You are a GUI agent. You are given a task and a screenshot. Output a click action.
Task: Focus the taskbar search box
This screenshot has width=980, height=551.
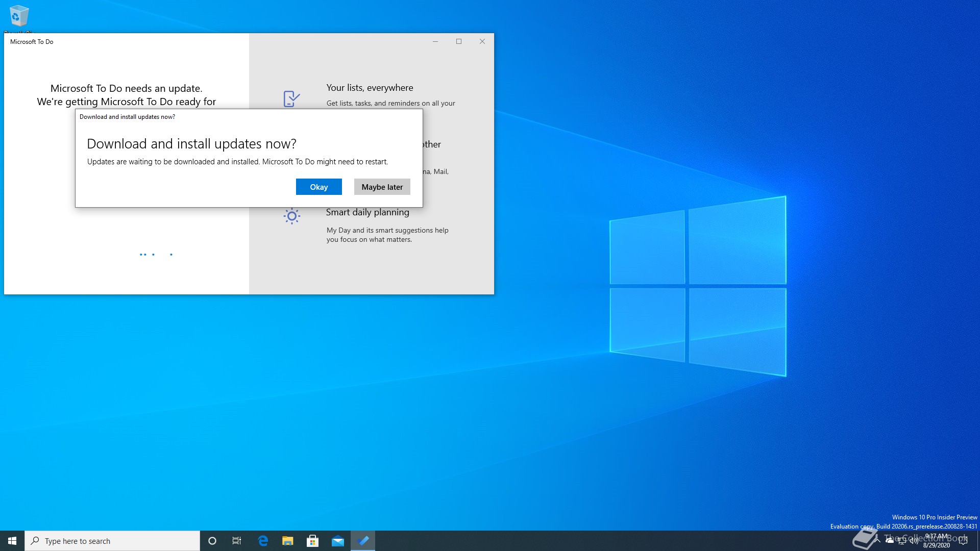pyautogui.click(x=112, y=541)
